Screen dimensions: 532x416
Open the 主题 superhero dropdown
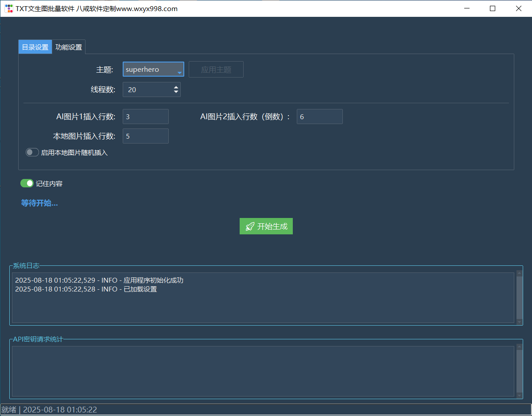pos(153,70)
